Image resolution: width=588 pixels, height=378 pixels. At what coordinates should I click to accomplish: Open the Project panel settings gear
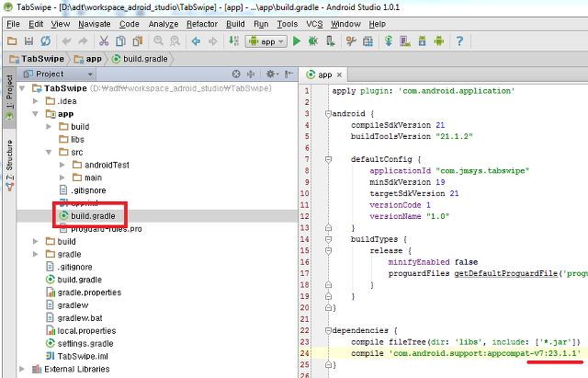click(272, 74)
